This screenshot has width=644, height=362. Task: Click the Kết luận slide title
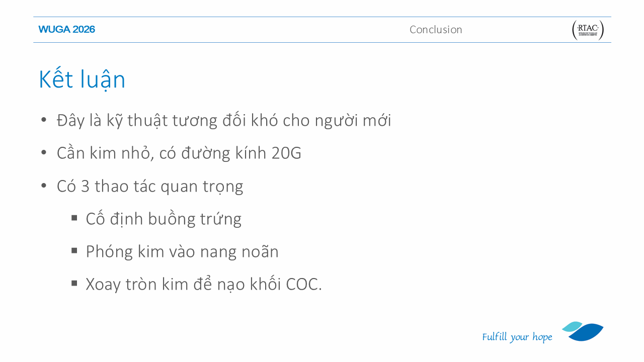(x=82, y=79)
